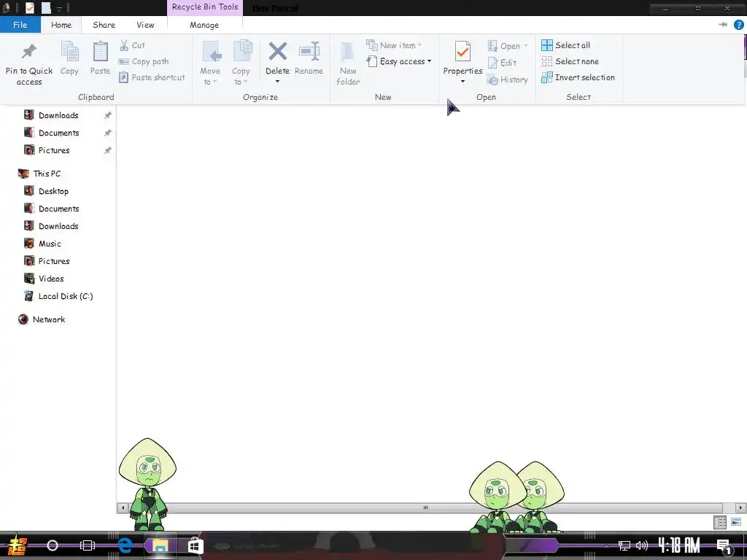Open the Action Center notification icon
Screen dimensions: 747x560
pos(724,546)
